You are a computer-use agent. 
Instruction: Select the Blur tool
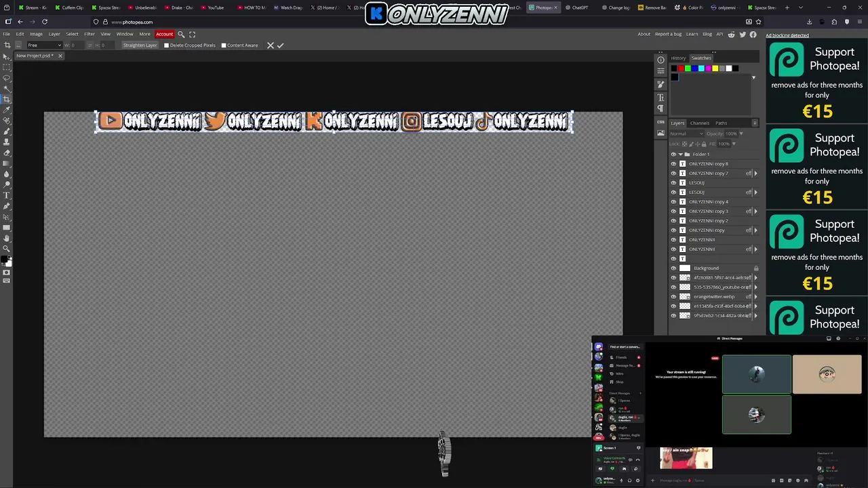tap(7, 174)
